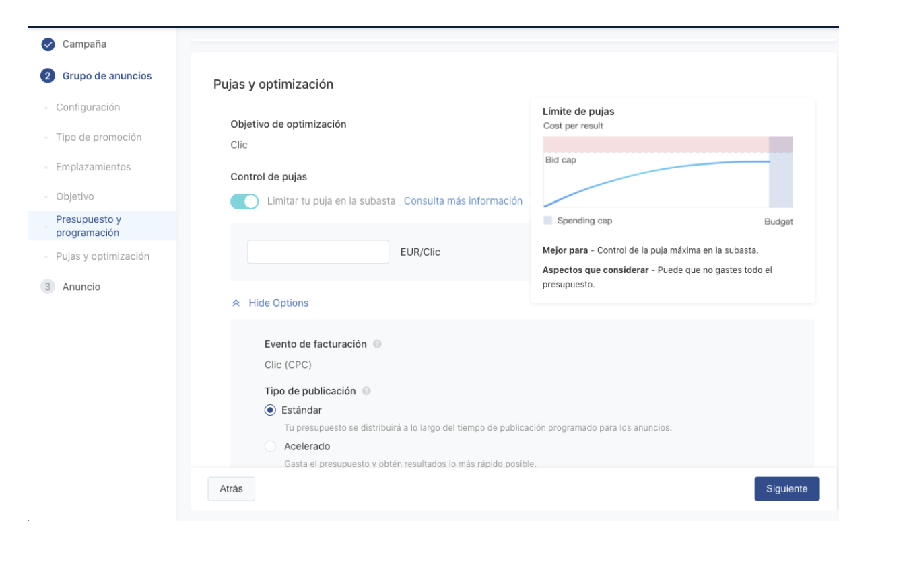This screenshot has height=588, width=909.
Task: Click the Atrás button
Action: click(231, 489)
